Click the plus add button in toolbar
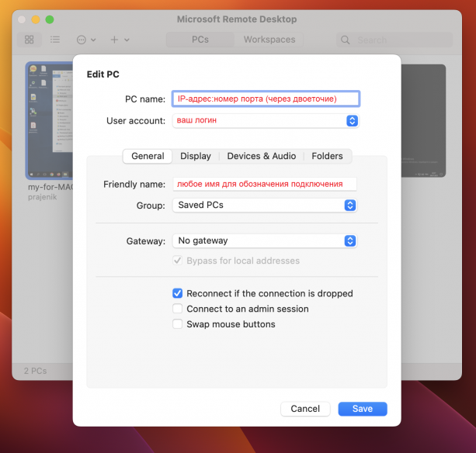 point(114,40)
